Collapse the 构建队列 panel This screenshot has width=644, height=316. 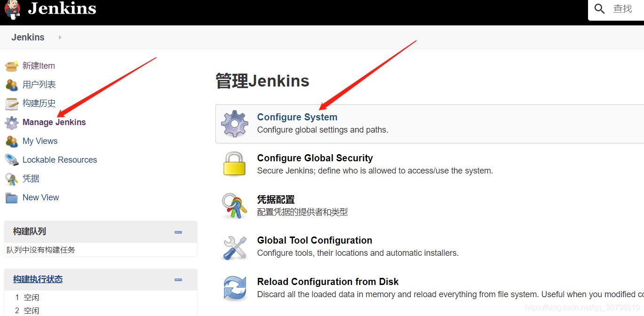click(x=178, y=232)
